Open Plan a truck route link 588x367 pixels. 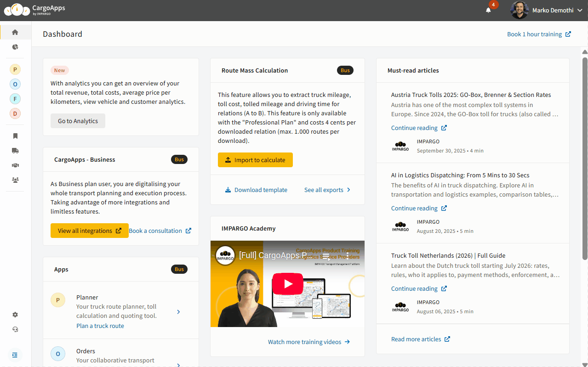point(100,326)
